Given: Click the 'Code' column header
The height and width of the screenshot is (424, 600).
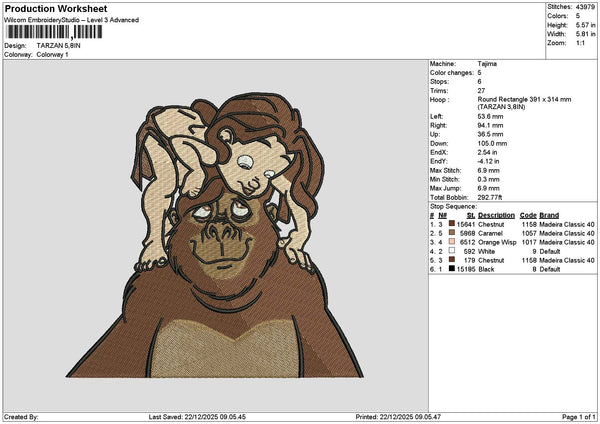Looking at the screenshot, I should [x=528, y=215].
